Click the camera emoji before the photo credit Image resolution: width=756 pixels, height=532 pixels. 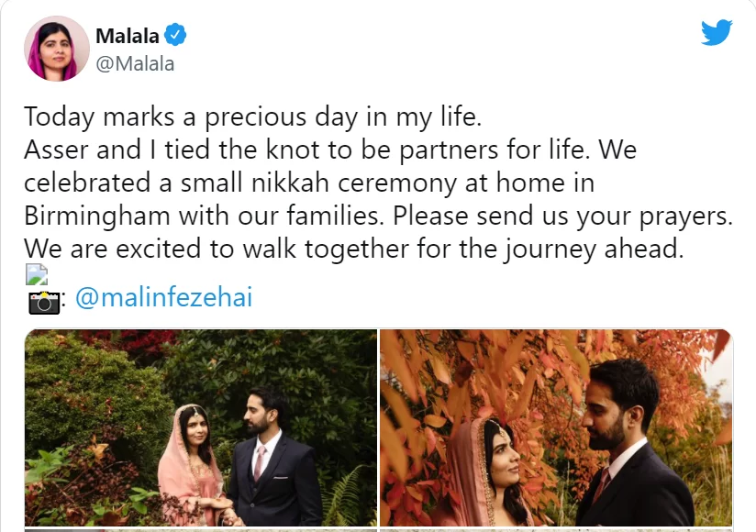[43, 301]
